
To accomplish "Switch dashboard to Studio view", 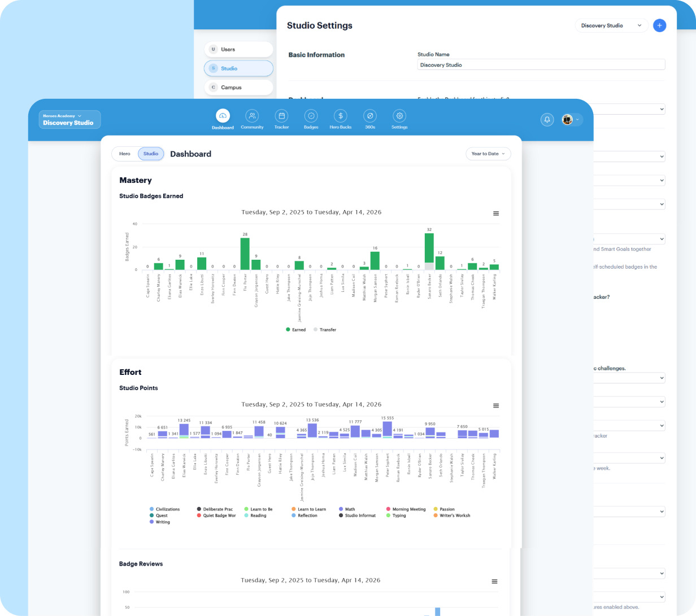I will [151, 154].
